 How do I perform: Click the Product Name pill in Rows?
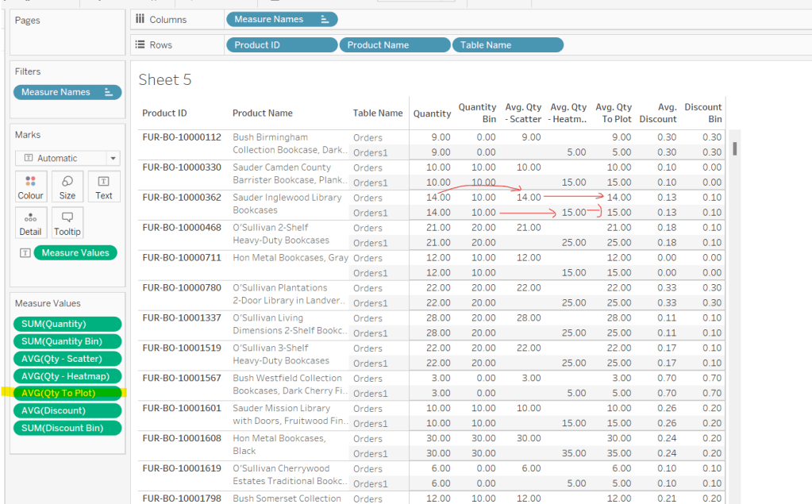click(379, 45)
